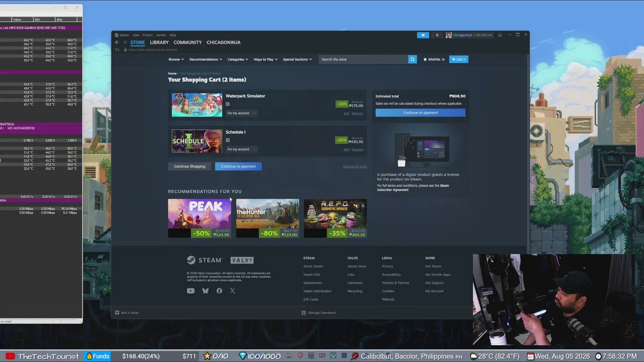This screenshot has width=644, height=362.
Task: Open the Steam Subscriber Agreement link
Action: coord(413,188)
